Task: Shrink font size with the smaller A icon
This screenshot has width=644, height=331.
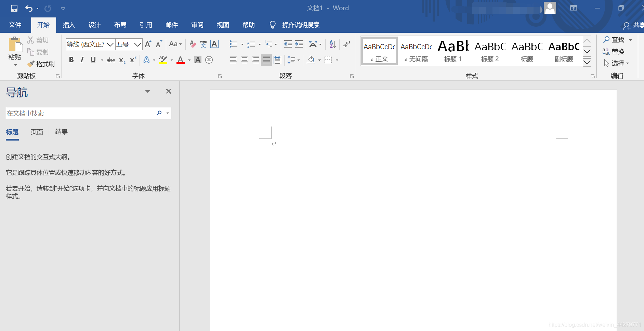Action: (159, 44)
